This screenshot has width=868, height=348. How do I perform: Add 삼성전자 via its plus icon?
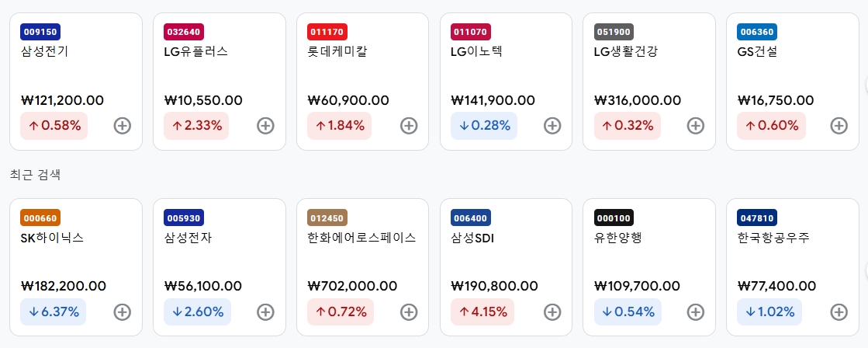point(266,312)
